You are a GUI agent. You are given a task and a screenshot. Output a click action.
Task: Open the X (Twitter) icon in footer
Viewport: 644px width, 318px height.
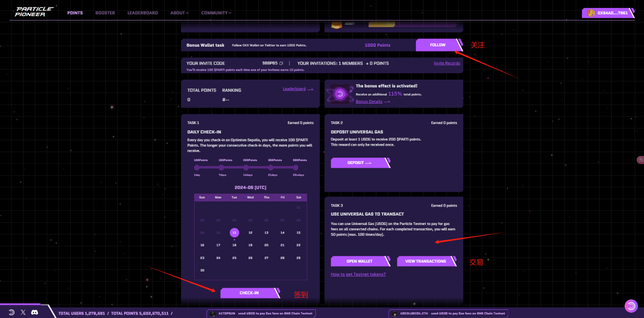tap(23, 312)
